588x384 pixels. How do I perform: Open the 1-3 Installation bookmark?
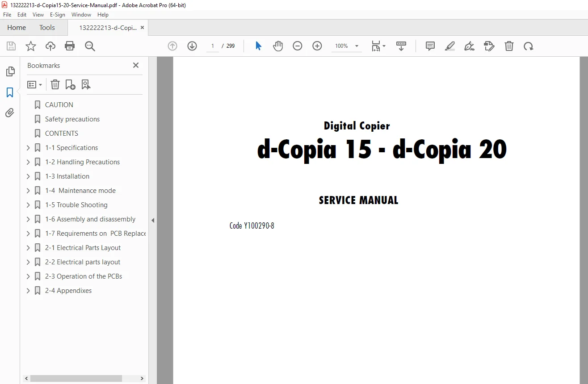click(x=67, y=176)
